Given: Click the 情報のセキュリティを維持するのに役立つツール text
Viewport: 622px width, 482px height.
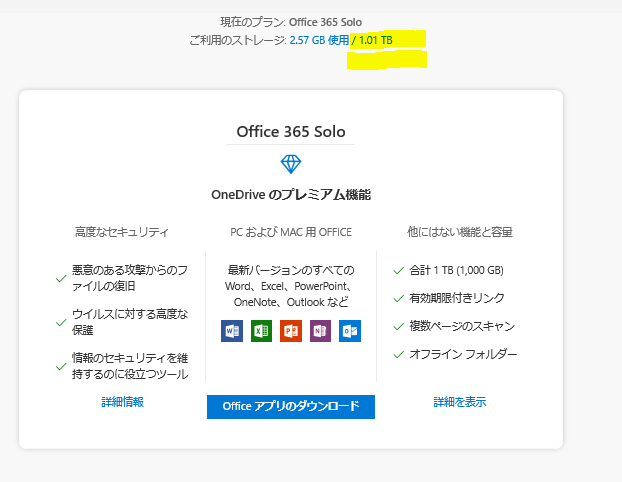Looking at the screenshot, I should click(x=130, y=366).
